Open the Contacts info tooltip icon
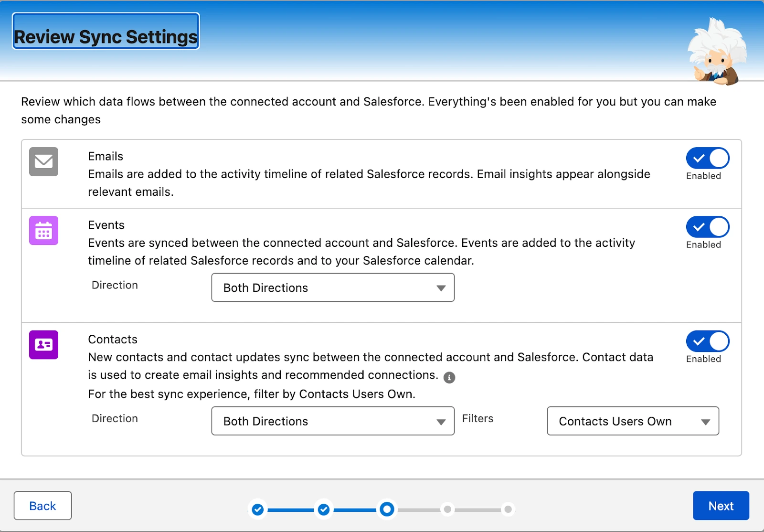764x532 pixels. pos(449,377)
